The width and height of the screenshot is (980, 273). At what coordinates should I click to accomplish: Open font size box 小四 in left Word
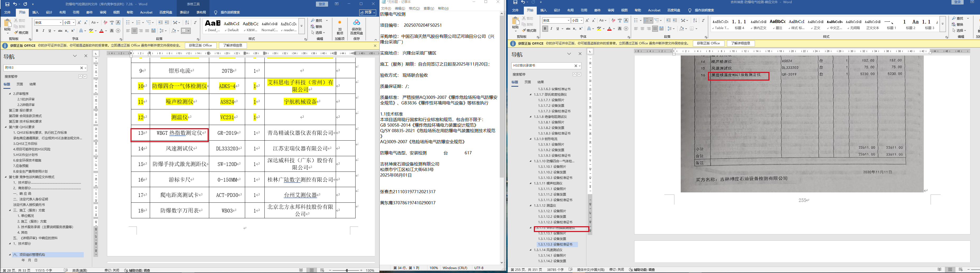coord(69,22)
